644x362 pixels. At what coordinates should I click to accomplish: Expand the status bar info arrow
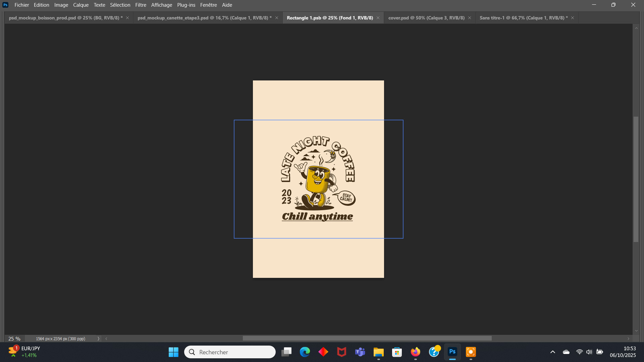98,339
